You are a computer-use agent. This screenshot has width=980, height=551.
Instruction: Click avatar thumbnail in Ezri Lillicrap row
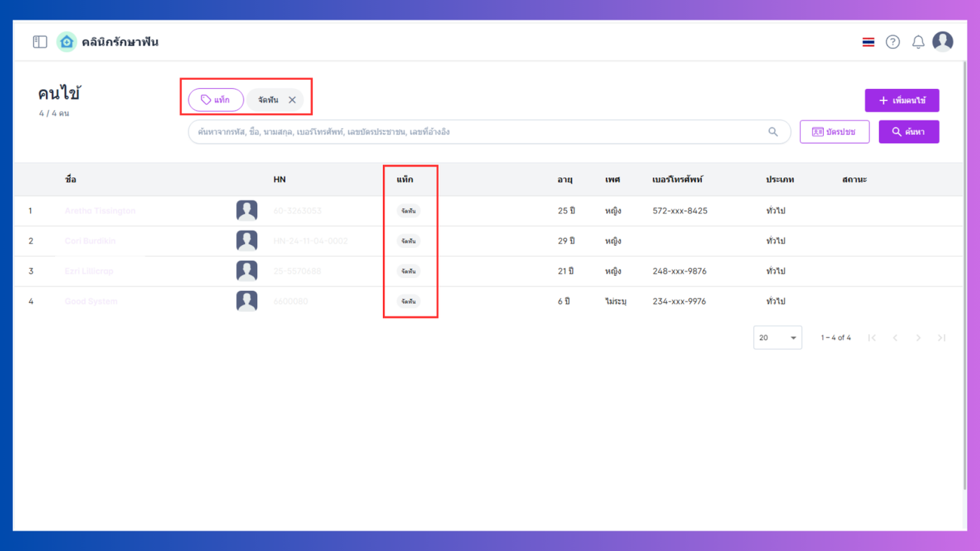[x=246, y=271]
